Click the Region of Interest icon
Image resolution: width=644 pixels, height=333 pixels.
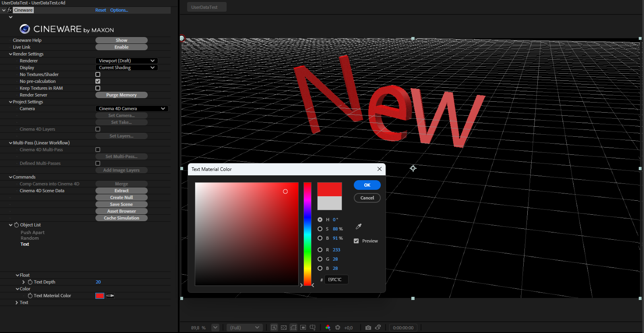(303, 327)
